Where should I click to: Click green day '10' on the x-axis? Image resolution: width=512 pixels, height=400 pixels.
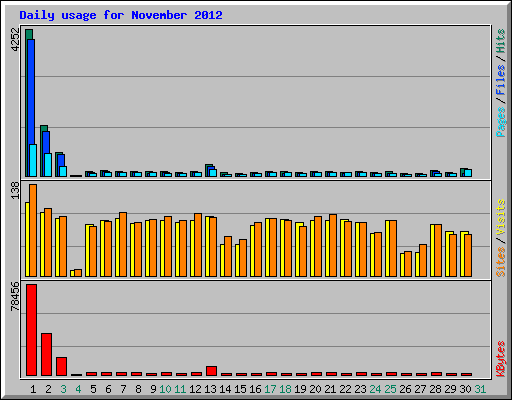tap(165, 389)
